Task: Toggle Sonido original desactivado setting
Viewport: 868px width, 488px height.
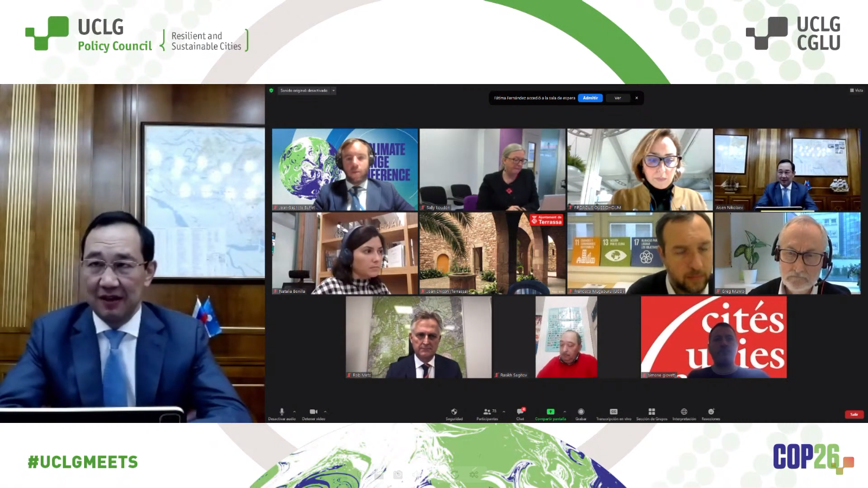Action: click(304, 91)
